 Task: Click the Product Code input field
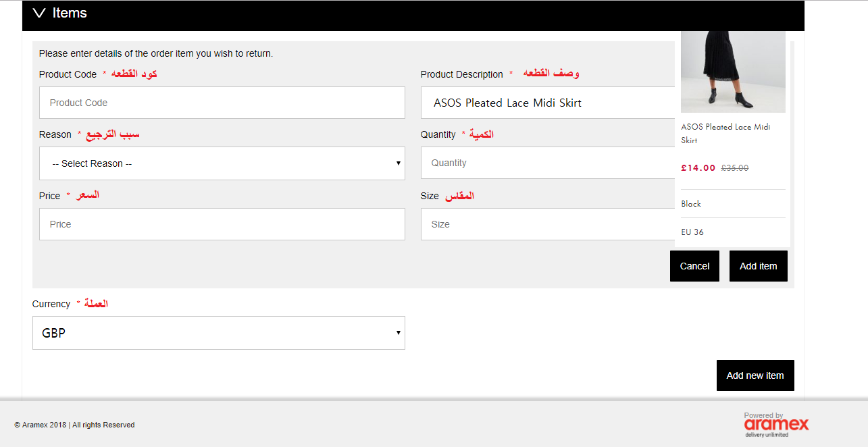coord(222,103)
